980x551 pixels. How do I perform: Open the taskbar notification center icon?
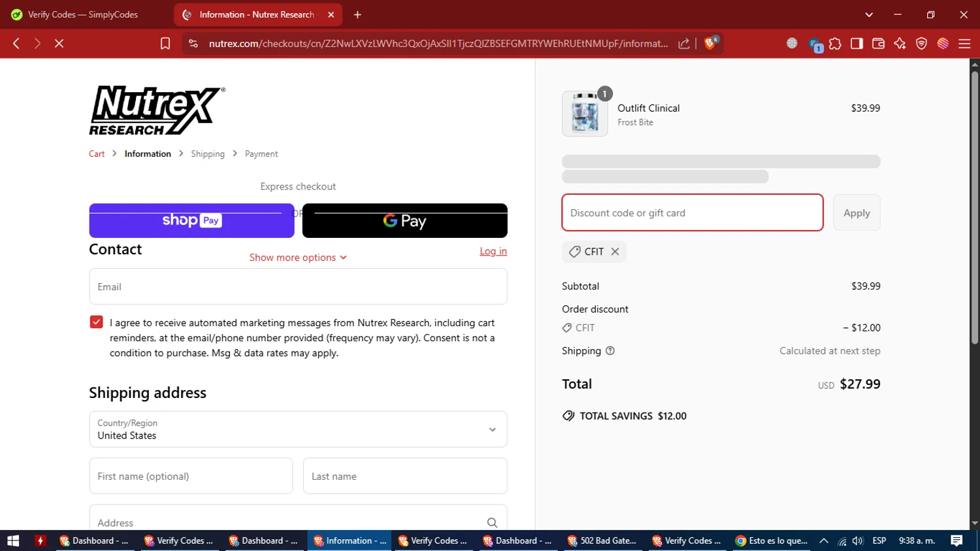coord(956,541)
